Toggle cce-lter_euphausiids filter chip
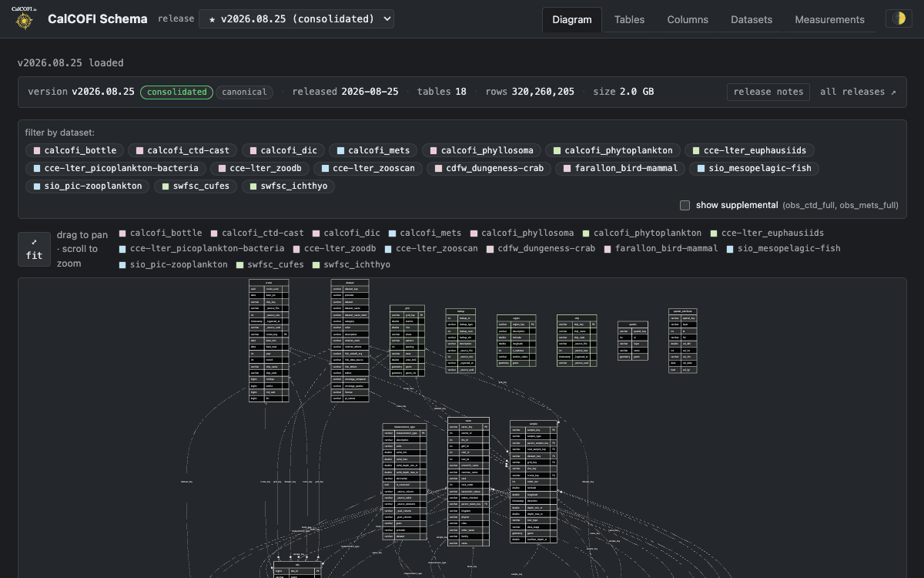Viewport: 924px width, 578px height. 750,150
